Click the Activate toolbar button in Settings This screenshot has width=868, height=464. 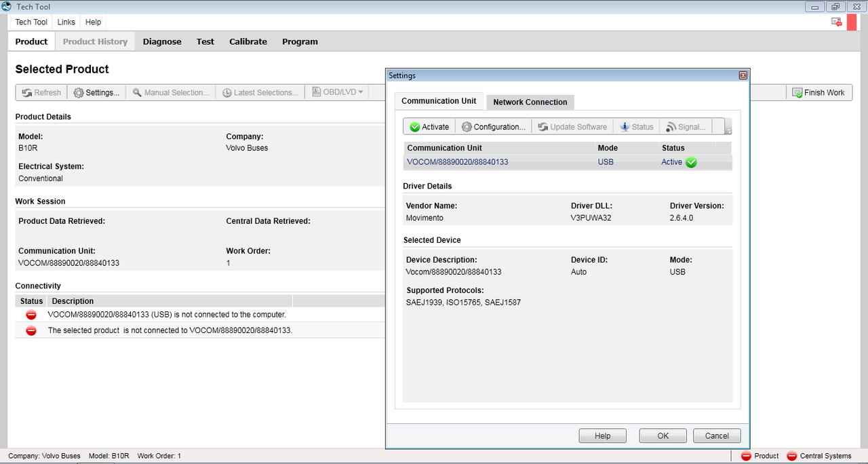429,127
